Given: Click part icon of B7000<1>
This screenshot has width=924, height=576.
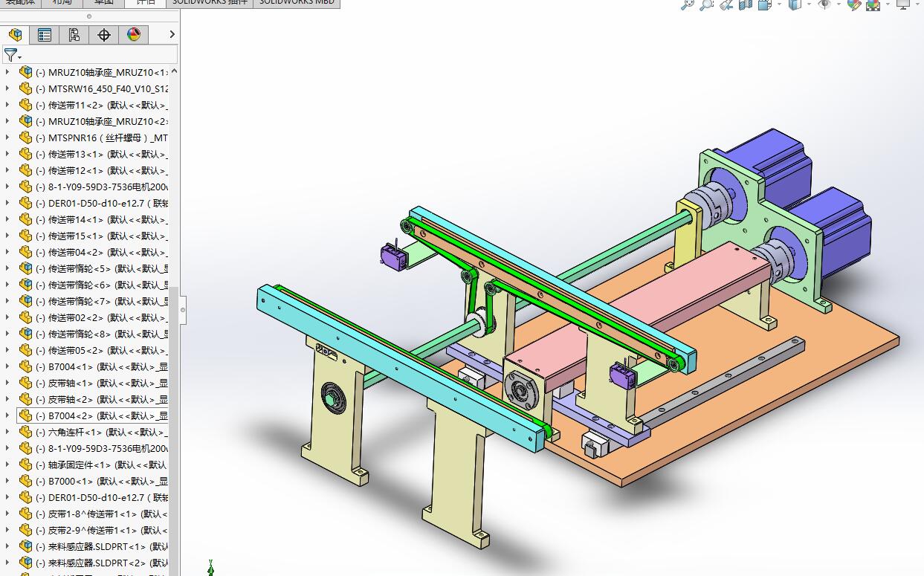Looking at the screenshot, I should [26, 481].
